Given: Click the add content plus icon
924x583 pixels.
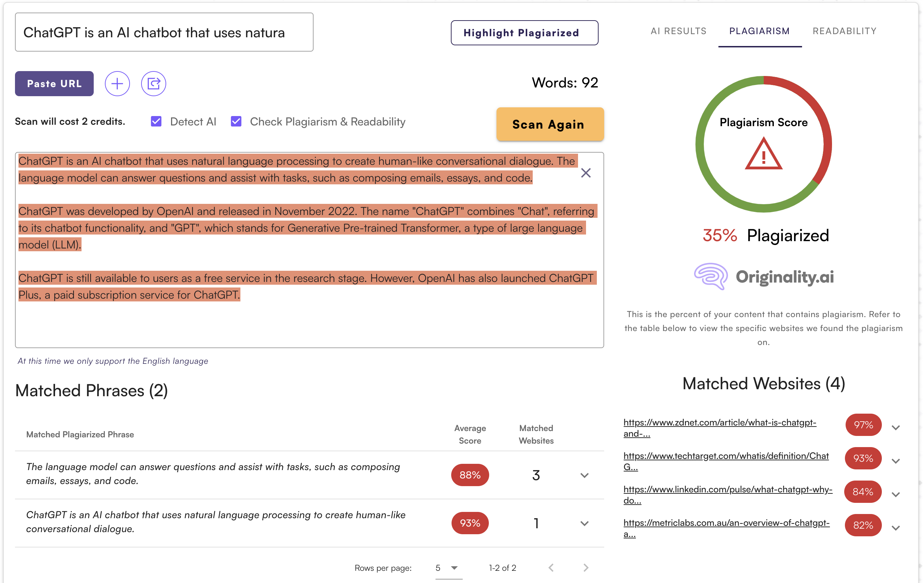Looking at the screenshot, I should tap(117, 83).
